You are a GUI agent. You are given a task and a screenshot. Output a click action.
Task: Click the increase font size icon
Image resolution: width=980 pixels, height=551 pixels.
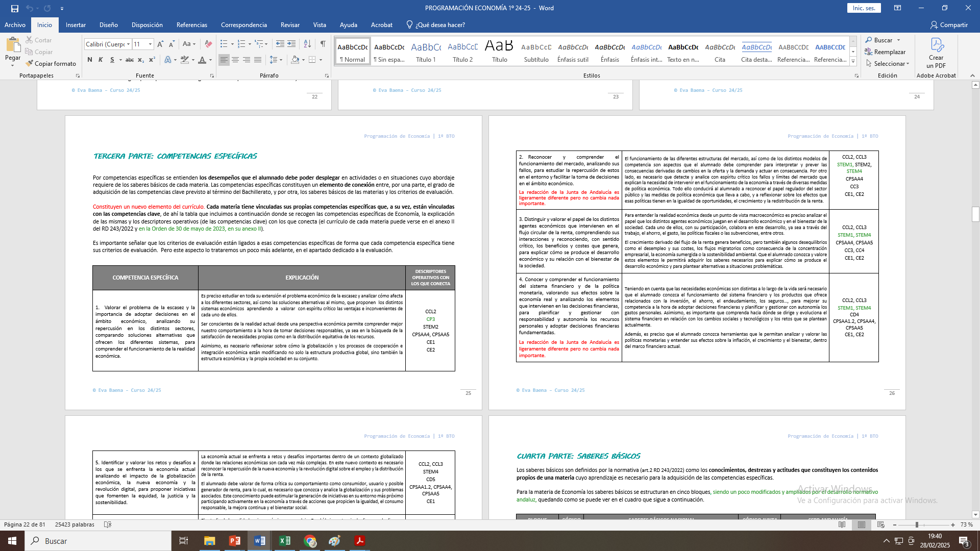click(160, 44)
